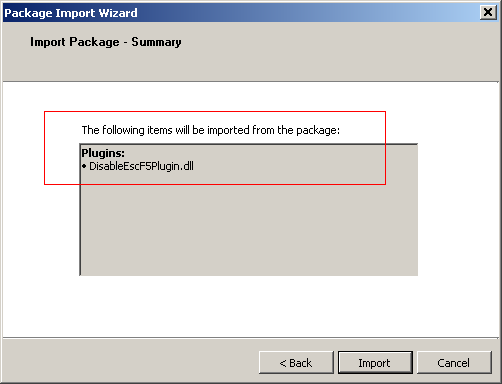Viewport: 502px width, 384px height.
Task: Click the Package Import Wizard title bar
Action: coord(241,13)
